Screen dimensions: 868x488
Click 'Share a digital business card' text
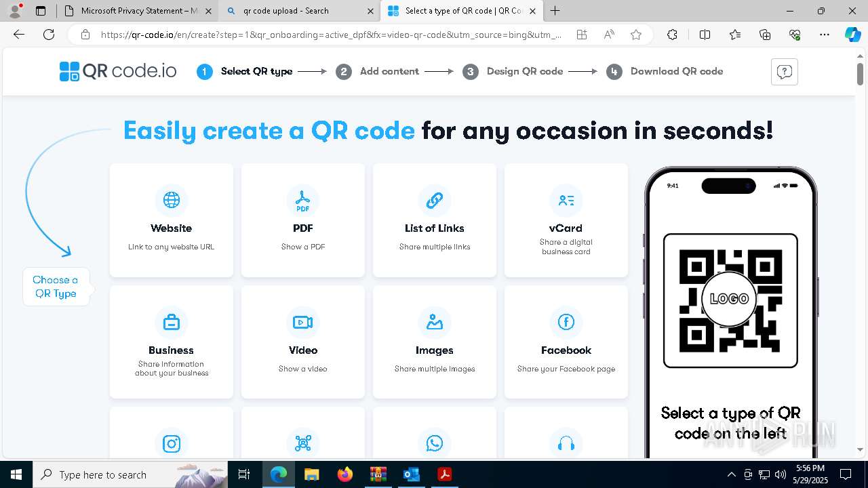click(x=566, y=247)
